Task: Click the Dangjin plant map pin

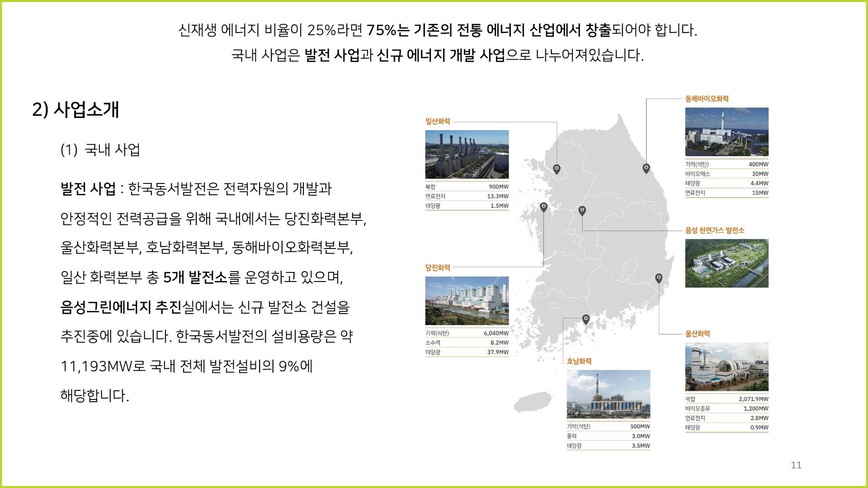Action: 544,207
